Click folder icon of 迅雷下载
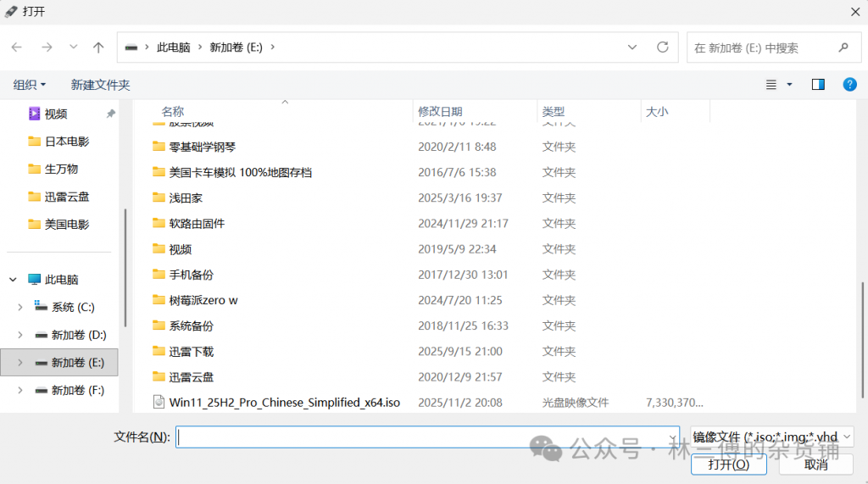868x484 pixels. 159,351
